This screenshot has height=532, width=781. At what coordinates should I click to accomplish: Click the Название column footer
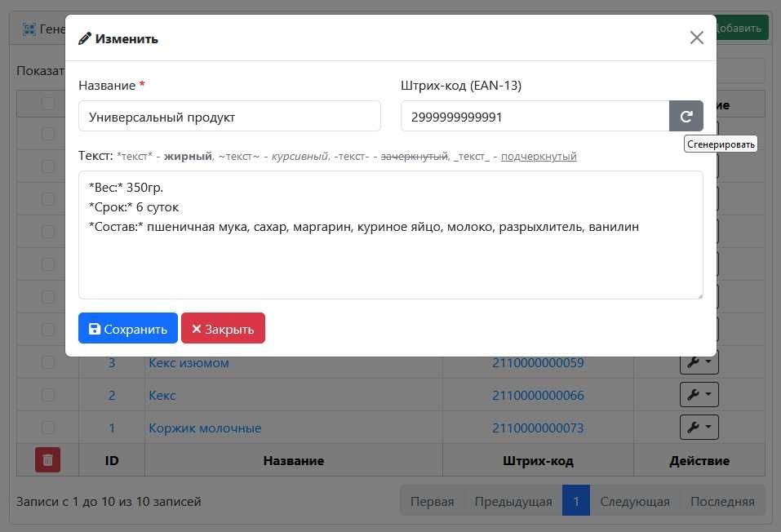coord(293,460)
